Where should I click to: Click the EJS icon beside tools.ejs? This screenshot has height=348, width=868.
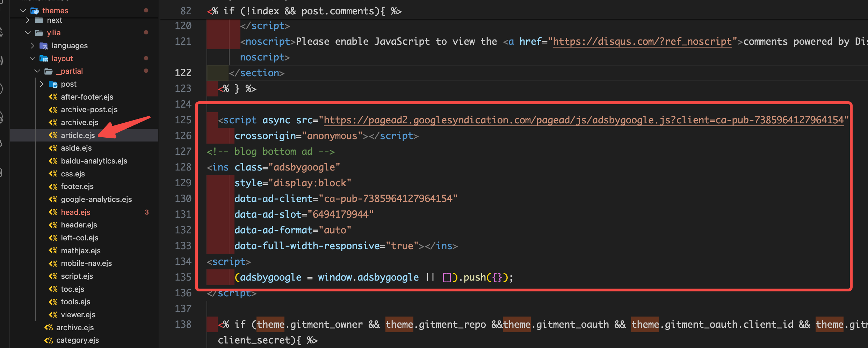[x=53, y=302]
